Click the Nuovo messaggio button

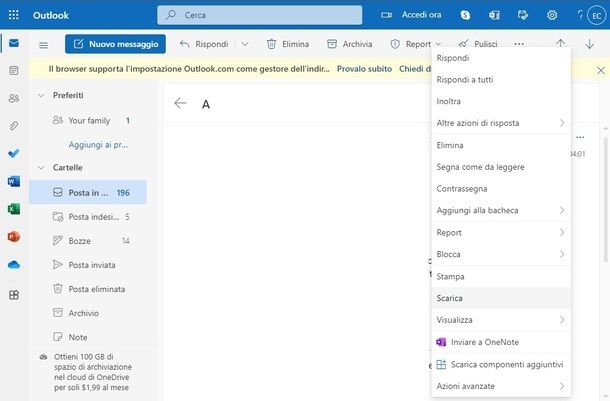click(115, 44)
